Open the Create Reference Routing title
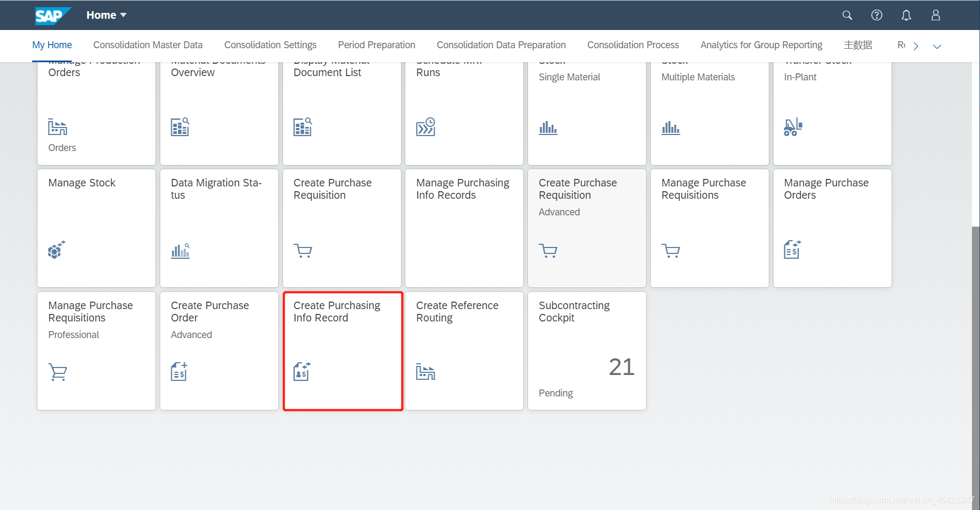 pyautogui.click(x=457, y=311)
